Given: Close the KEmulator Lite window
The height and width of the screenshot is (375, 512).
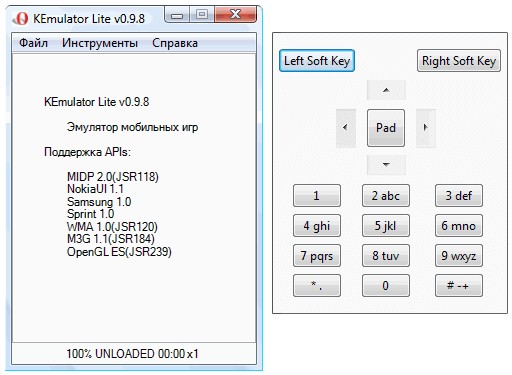Looking at the screenshot, I should coord(236,15).
